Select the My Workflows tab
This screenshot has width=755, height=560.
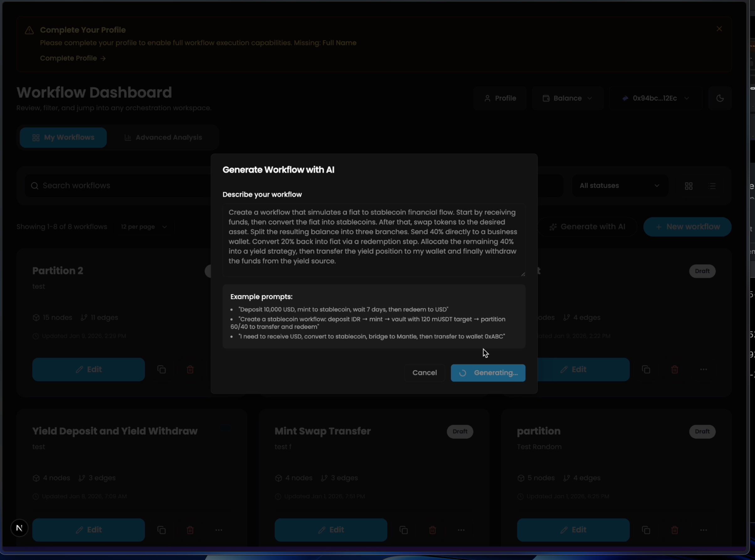pos(63,138)
